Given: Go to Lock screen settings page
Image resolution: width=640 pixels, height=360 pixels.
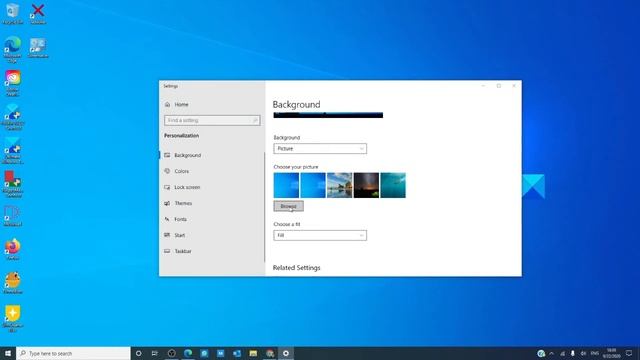Looking at the screenshot, I should [187, 187].
